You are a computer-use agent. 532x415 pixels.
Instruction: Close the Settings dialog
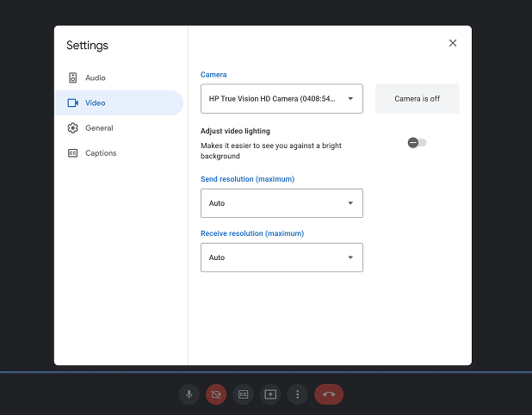(x=453, y=43)
